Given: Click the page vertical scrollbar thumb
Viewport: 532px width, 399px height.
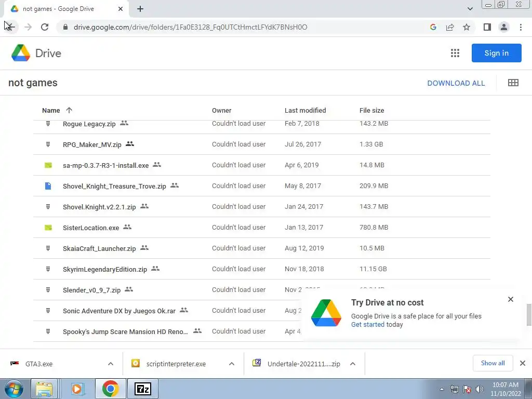Looking at the screenshot, I should (528, 314).
